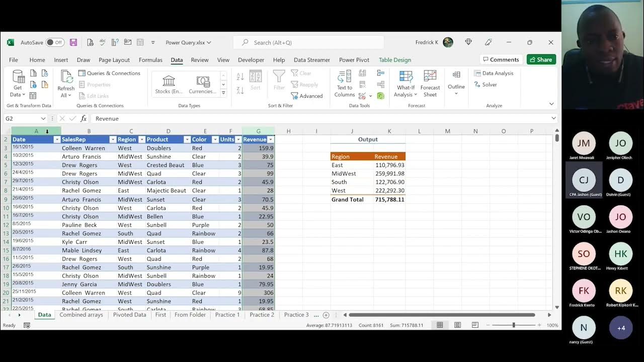Sort Z to A descending

pos(240,90)
